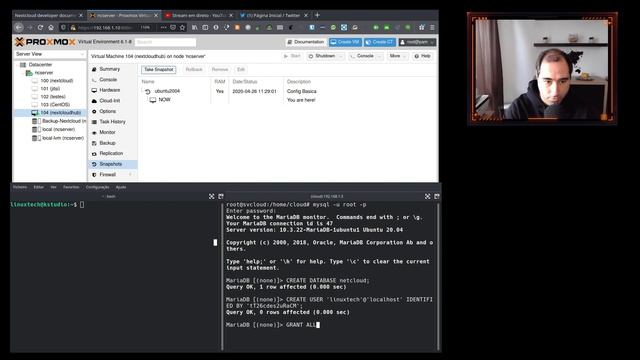Click the browser back arrow

pyautogui.click(x=19, y=27)
